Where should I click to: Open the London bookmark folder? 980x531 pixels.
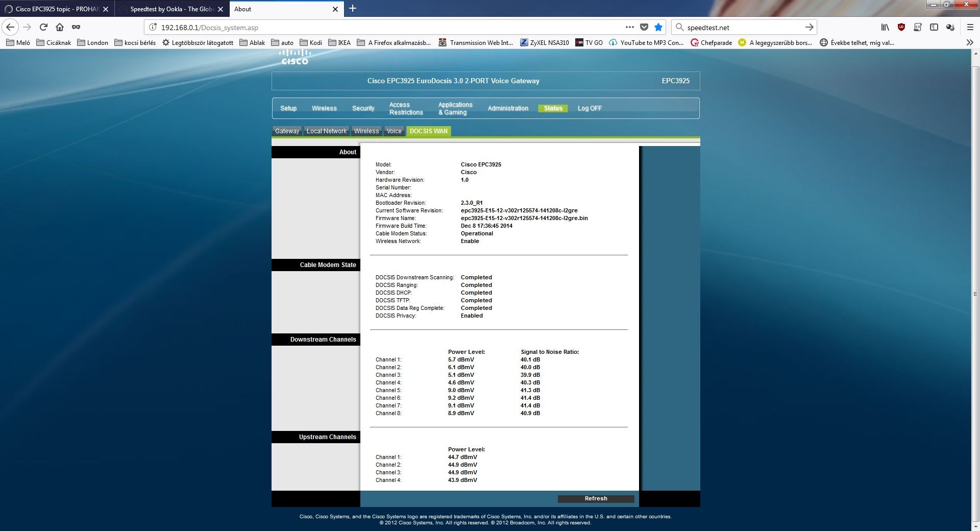point(92,43)
